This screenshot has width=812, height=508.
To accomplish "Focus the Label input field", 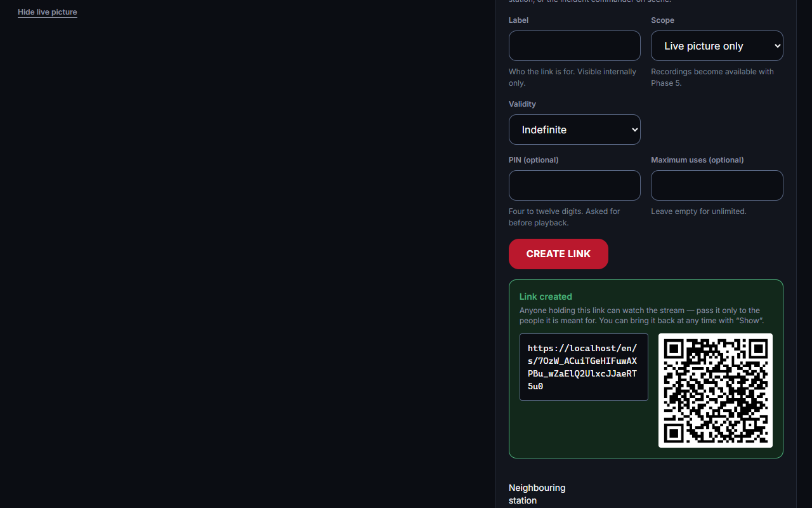I will click(575, 46).
